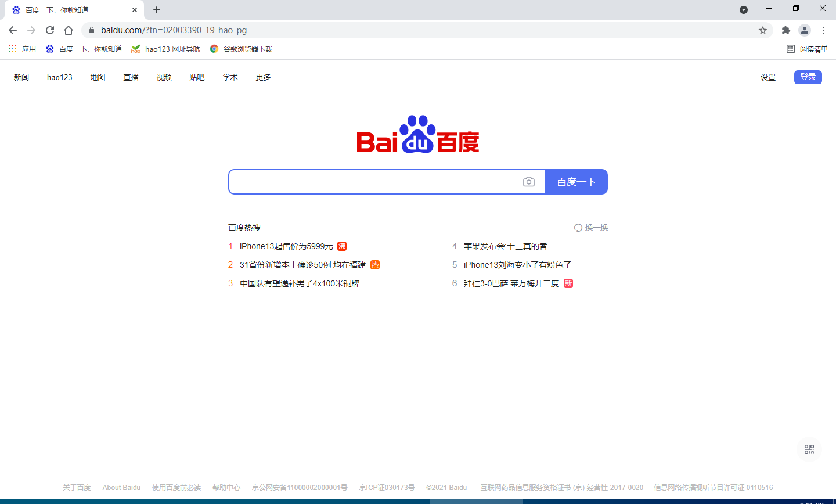Open 京ICP证030173号 footer link
Viewport: 836px width, 504px height.
coord(387,488)
